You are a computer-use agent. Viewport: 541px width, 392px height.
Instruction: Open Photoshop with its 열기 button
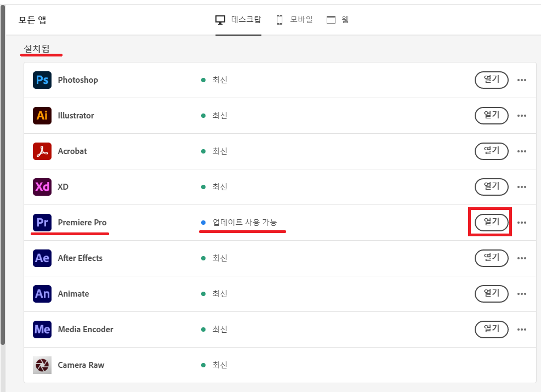point(491,79)
